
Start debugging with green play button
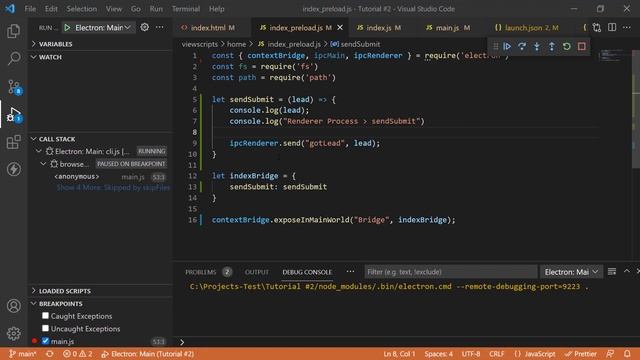(x=67, y=28)
